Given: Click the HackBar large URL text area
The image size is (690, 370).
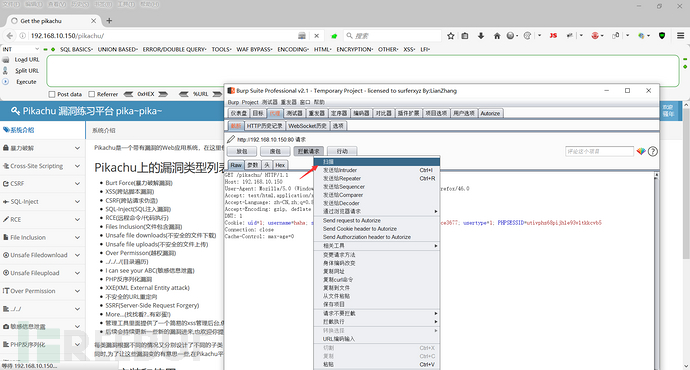Looking at the screenshot, I should pyautogui.click(x=363, y=70).
